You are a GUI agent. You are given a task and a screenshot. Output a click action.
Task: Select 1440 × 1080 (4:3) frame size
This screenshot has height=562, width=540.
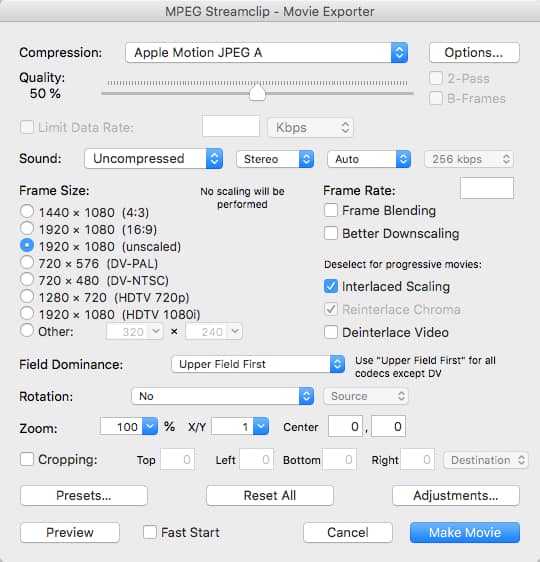tap(27, 211)
